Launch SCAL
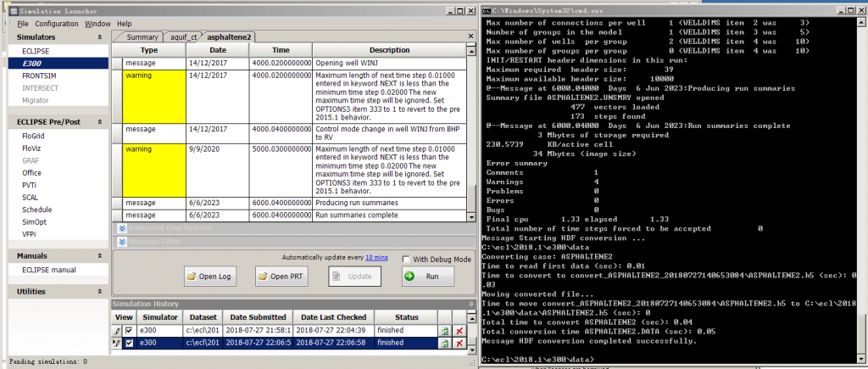This screenshot has height=369, width=868. 30,198
